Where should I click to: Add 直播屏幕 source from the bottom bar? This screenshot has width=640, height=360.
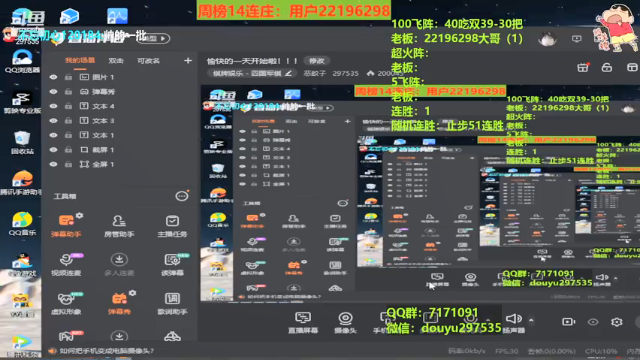click(303, 322)
